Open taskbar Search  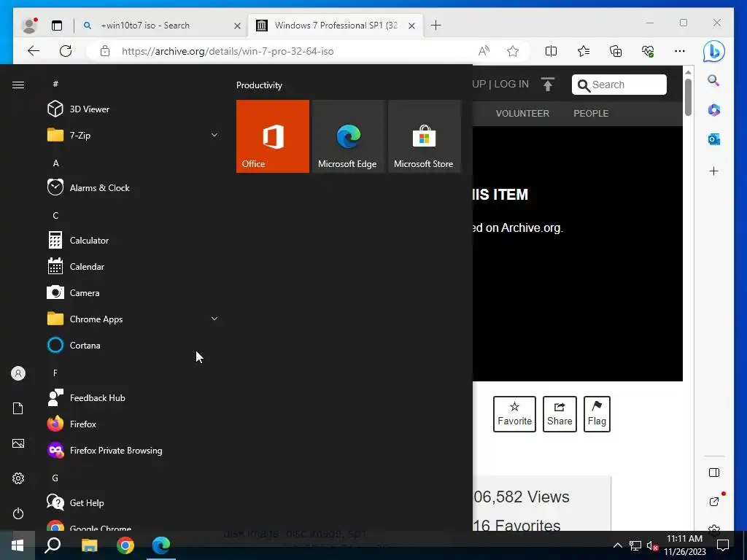(53, 545)
